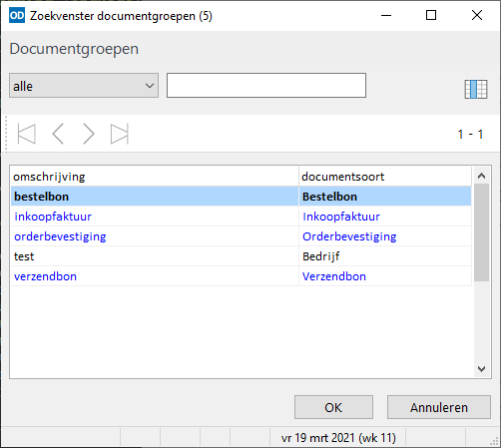Click the OD application icon
The height and width of the screenshot is (448, 501).
(17, 16)
